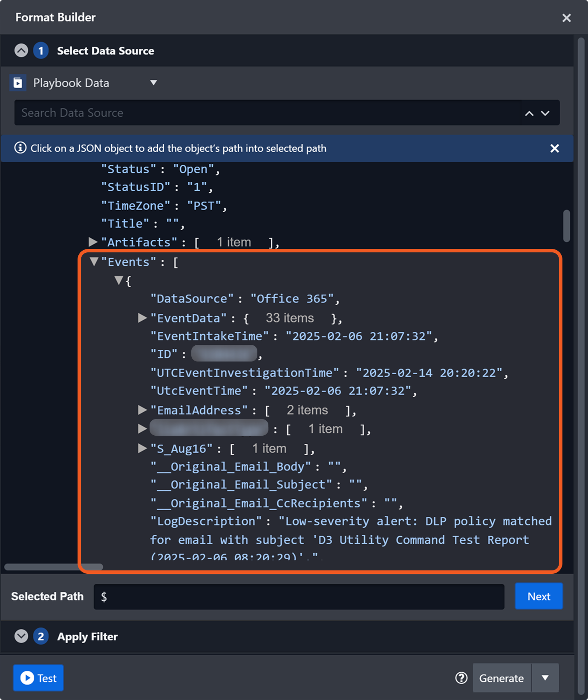
Task: Click the help question mark icon
Action: pyautogui.click(x=461, y=678)
